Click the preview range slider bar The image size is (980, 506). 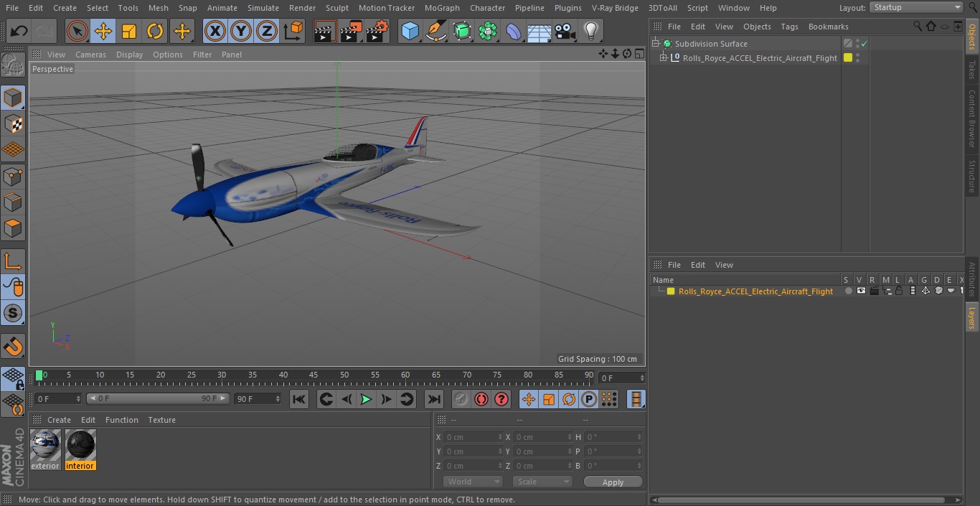pyautogui.click(x=158, y=398)
